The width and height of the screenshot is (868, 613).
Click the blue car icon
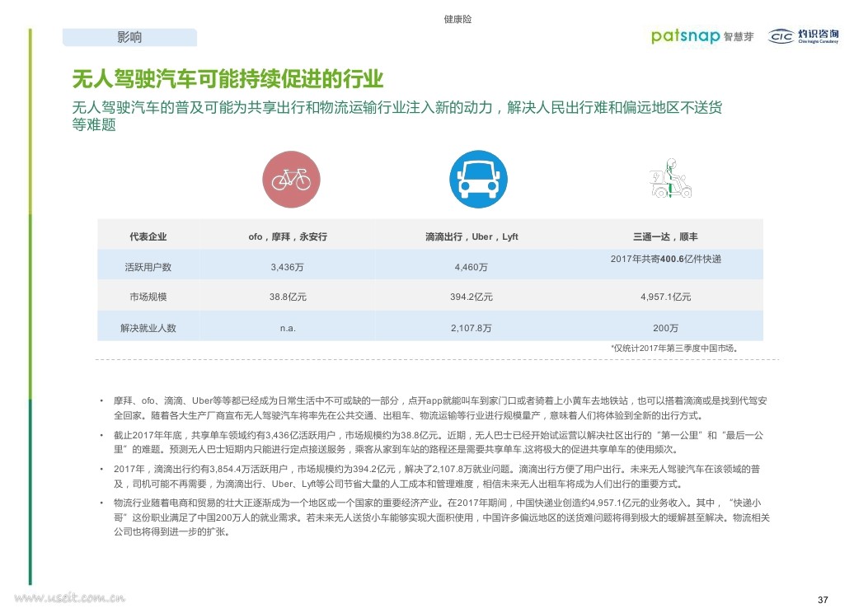[x=478, y=180]
